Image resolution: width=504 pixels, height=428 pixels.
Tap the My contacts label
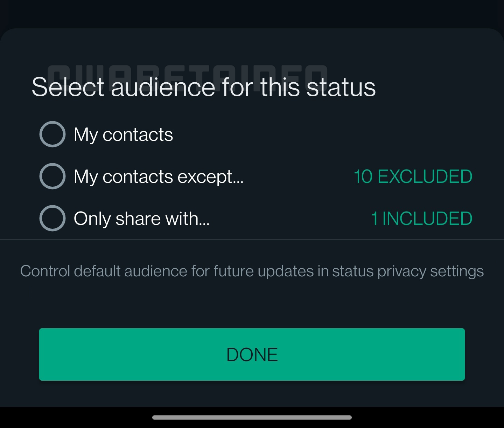123,134
